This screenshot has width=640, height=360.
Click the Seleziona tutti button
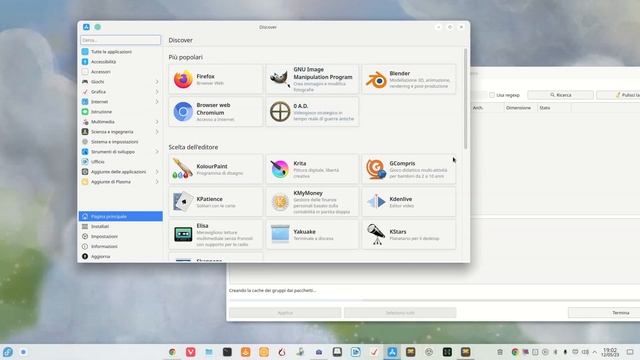(x=400, y=313)
